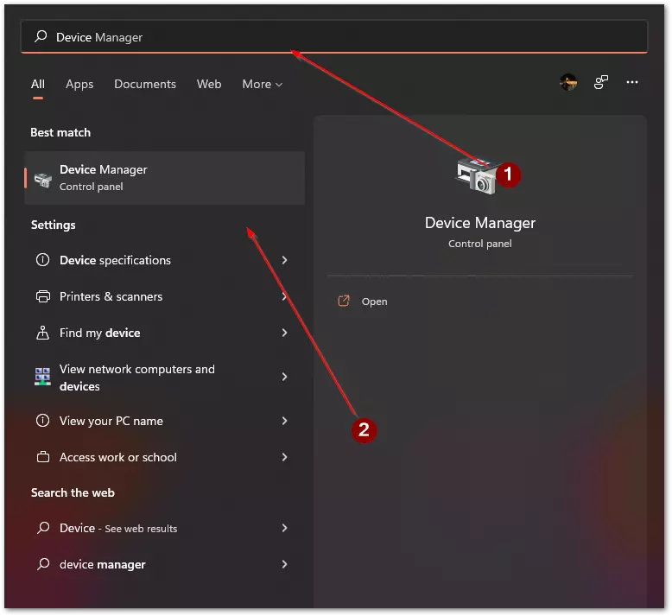
Task: Click Open in the Device Manager panel
Action: pos(374,302)
